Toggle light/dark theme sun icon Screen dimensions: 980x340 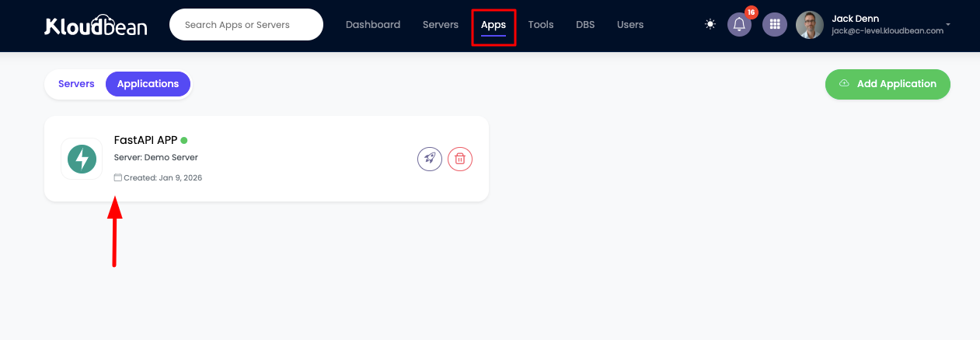(710, 24)
